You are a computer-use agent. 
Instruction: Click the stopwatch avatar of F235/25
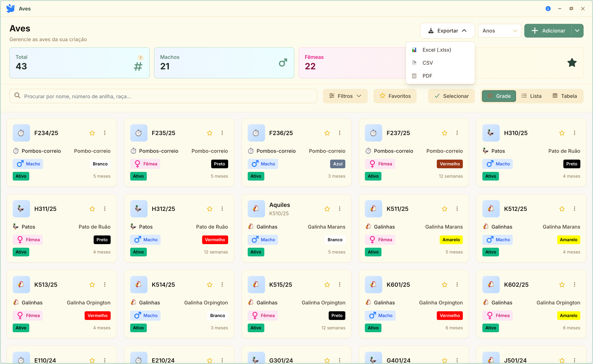coord(139,133)
